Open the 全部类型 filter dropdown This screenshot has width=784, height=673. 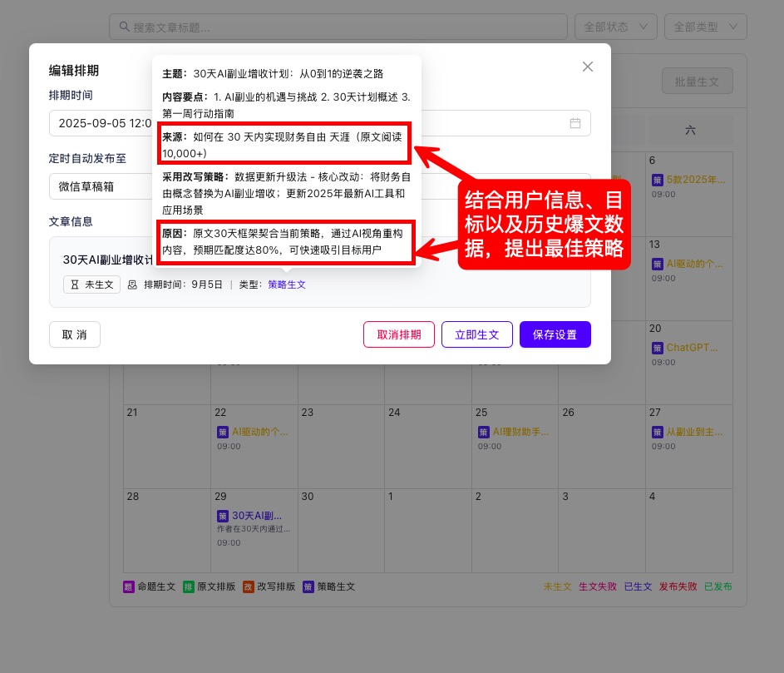click(x=705, y=26)
